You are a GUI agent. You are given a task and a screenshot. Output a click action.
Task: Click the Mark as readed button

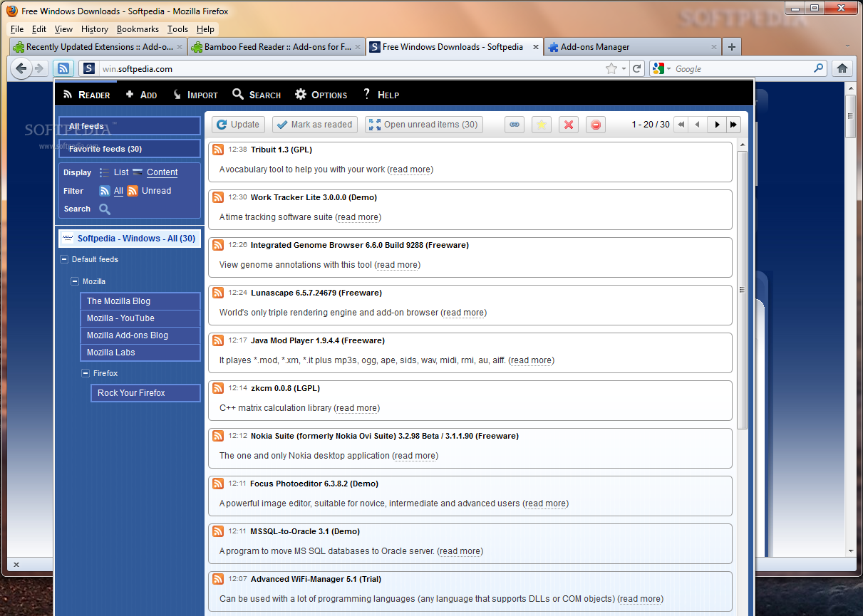click(314, 125)
